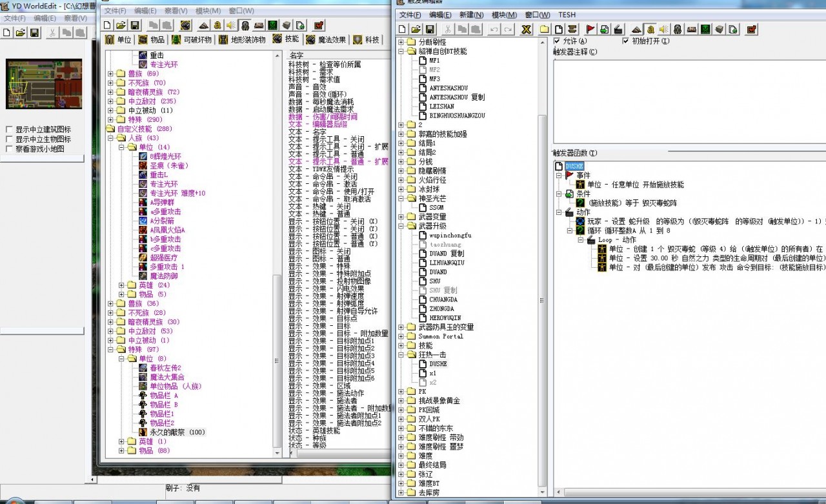Click New Comment icon in Trigger Editor toolbar

click(x=572, y=29)
